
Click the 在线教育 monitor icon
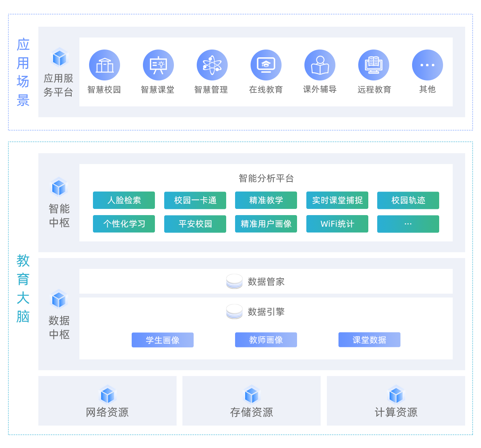click(266, 65)
